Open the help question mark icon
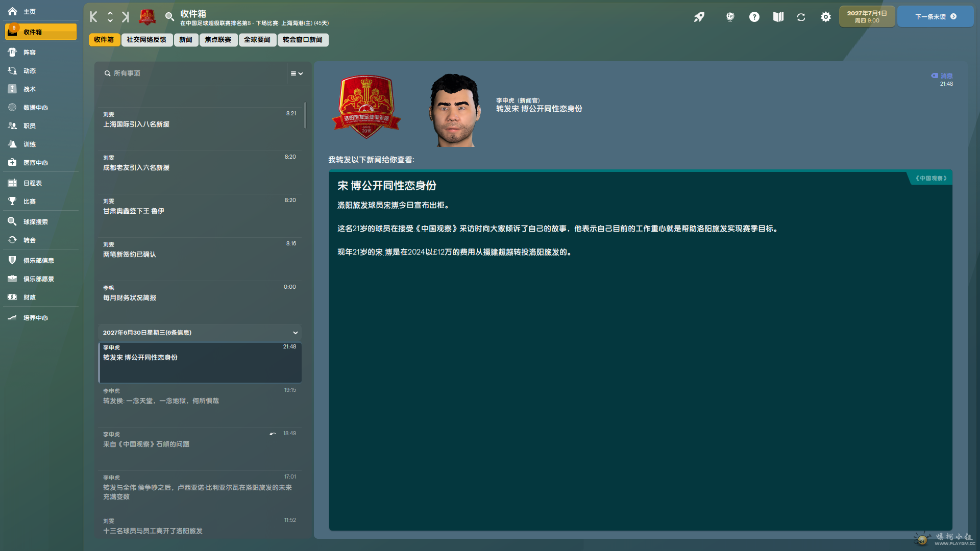Screen dimensions: 980x551 coord(754,17)
